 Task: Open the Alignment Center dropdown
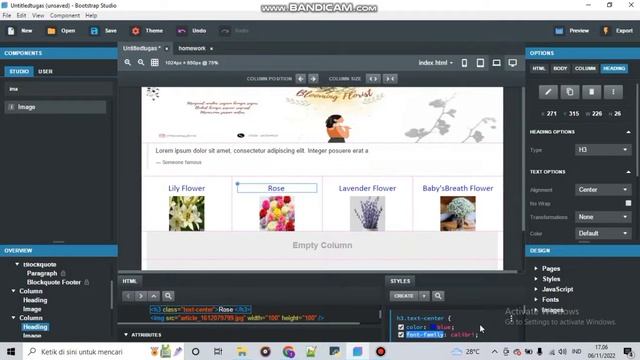[x=603, y=190]
